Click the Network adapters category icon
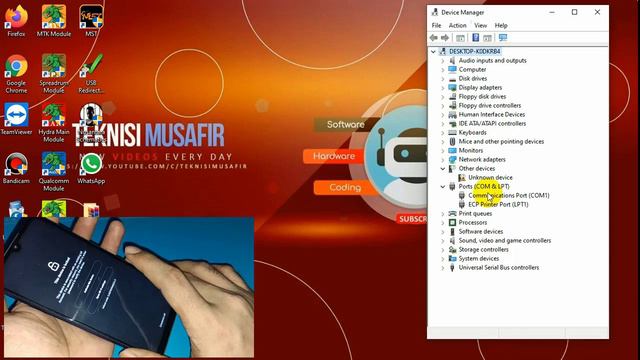Screen dimensions: 640x360 tap(452, 160)
